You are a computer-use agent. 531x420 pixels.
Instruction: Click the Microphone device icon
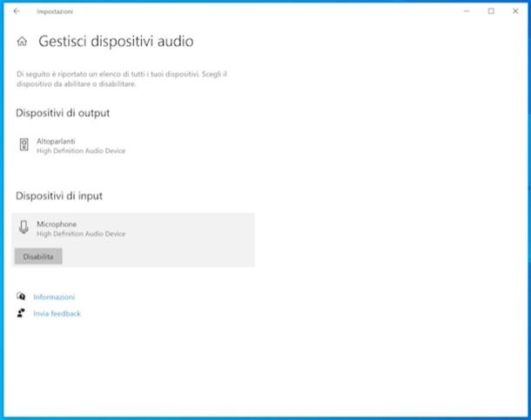[x=24, y=227]
